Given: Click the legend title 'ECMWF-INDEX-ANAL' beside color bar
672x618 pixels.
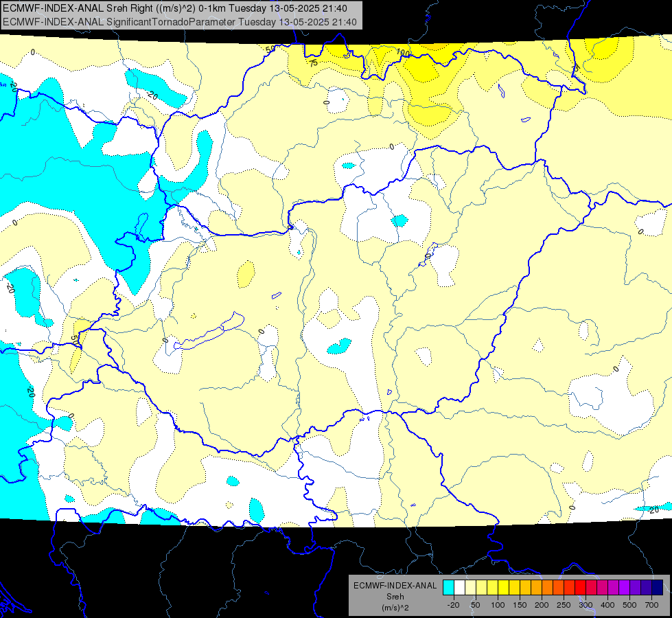Looking at the screenshot, I should (x=395, y=586).
